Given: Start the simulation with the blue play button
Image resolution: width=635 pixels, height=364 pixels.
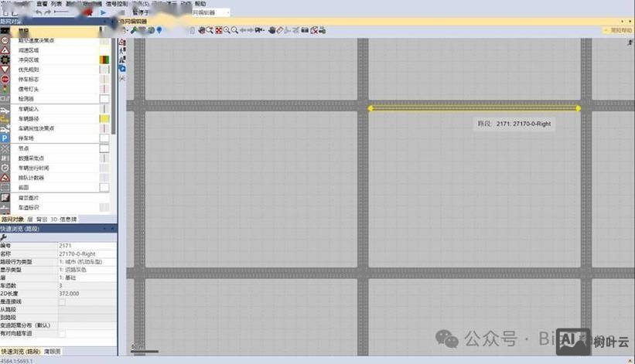Looking at the screenshot, I should coord(104,13).
